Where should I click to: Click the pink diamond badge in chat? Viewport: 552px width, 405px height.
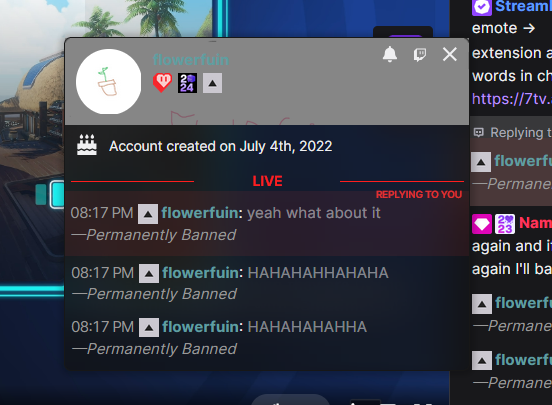tap(482, 224)
